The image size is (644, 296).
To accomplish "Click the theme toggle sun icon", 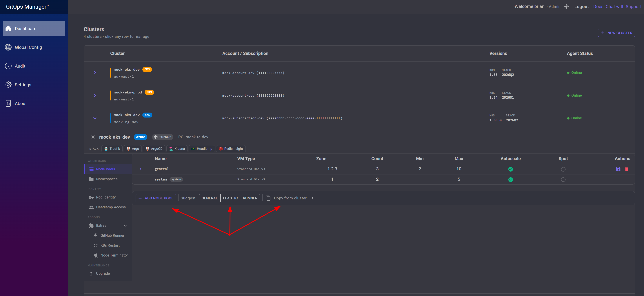I will pyautogui.click(x=566, y=7).
